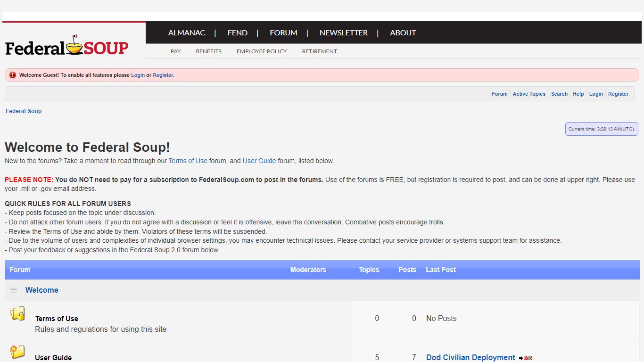Open the Dod Civilian Deployment last post
The width and height of the screenshot is (644, 362).
click(x=471, y=358)
